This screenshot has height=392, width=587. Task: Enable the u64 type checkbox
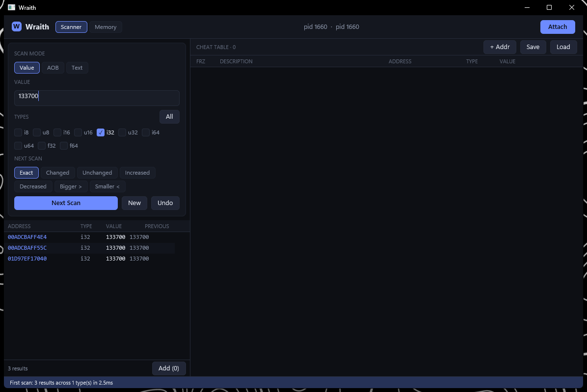(18, 146)
